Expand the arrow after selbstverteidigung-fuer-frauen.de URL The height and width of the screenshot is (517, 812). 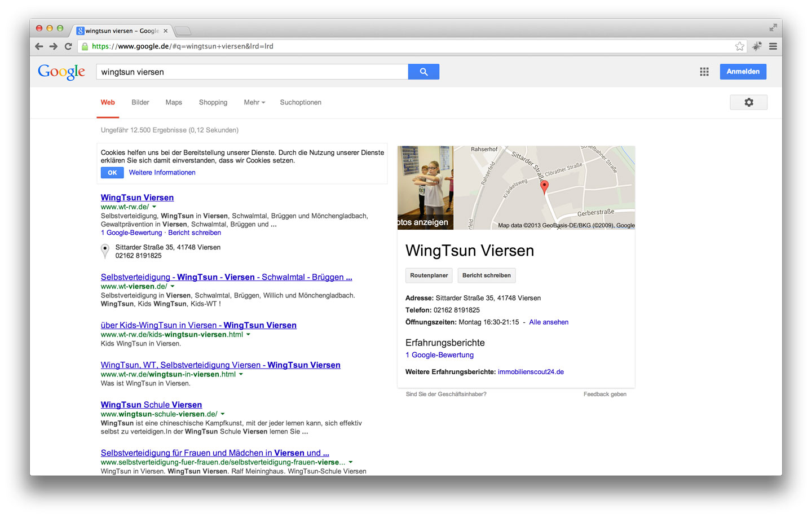(350, 462)
